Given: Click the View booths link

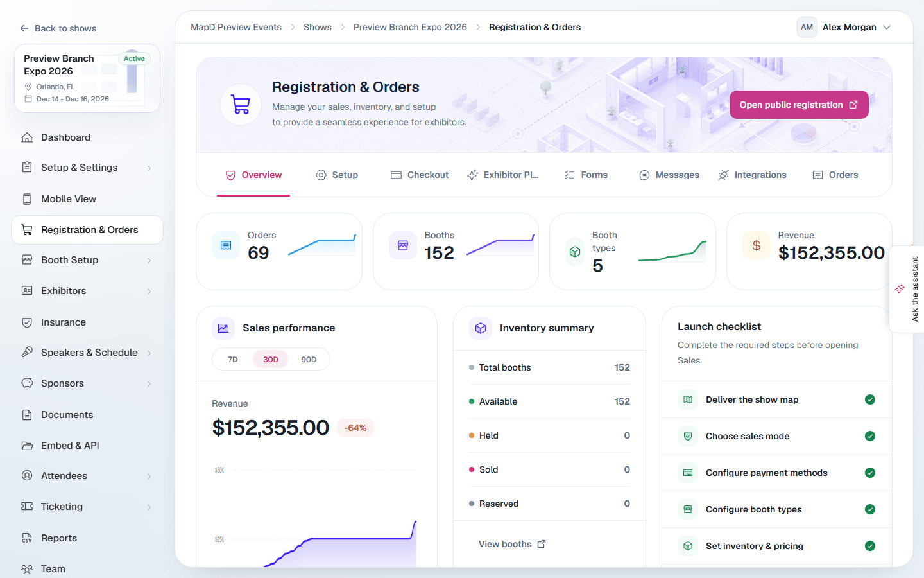Looking at the screenshot, I should click(x=512, y=544).
